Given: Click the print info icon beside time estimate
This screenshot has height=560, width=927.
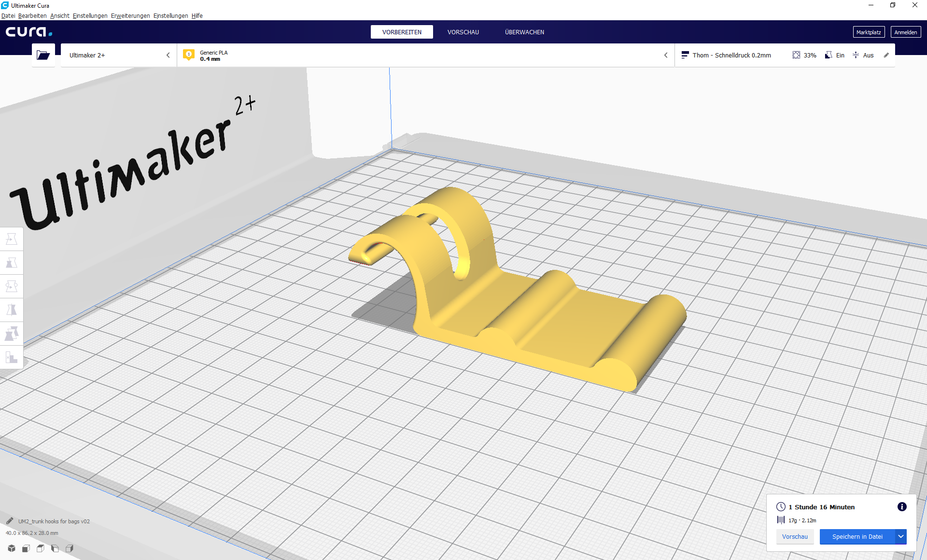Looking at the screenshot, I should pos(901,506).
